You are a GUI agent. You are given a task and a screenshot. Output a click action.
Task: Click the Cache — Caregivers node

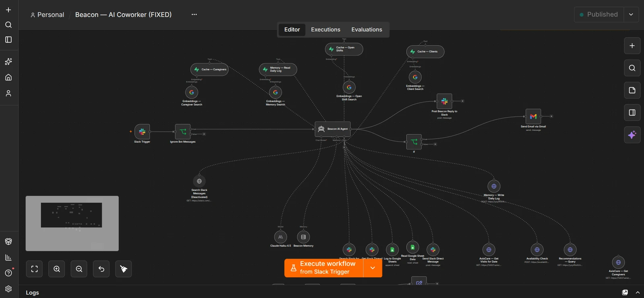(209, 70)
